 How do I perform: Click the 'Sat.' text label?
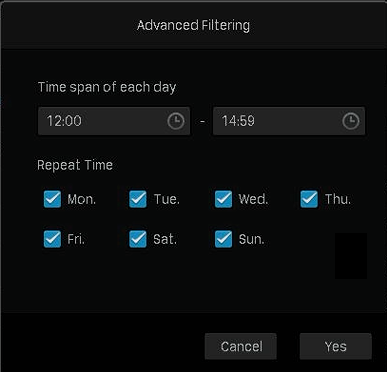(165, 239)
